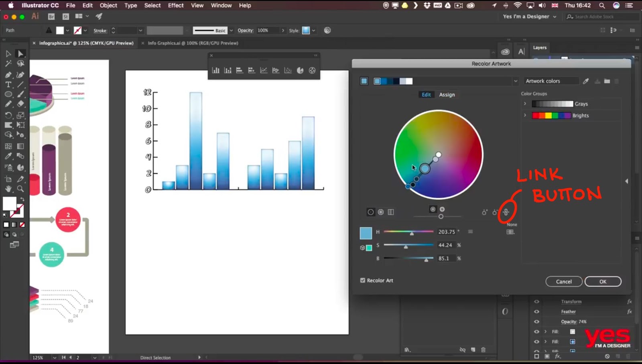Open the Assign tab in Recolor Artwork
642x364 pixels.
click(x=447, y=94)
